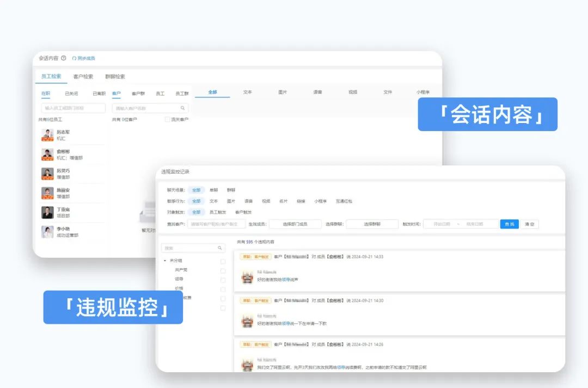
Task: Select the 在职 employee status tab
Action: [x=45, y=94]
